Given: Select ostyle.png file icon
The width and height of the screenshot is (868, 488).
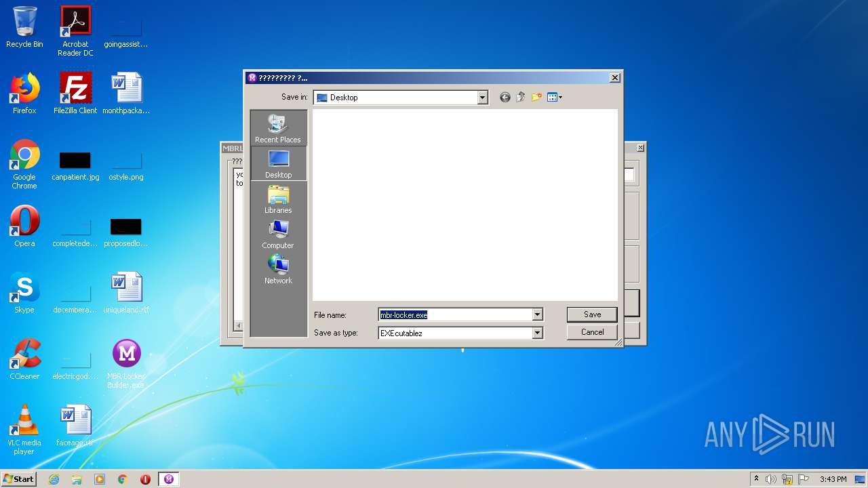Looking at the screenshot, I should point(126,165).
